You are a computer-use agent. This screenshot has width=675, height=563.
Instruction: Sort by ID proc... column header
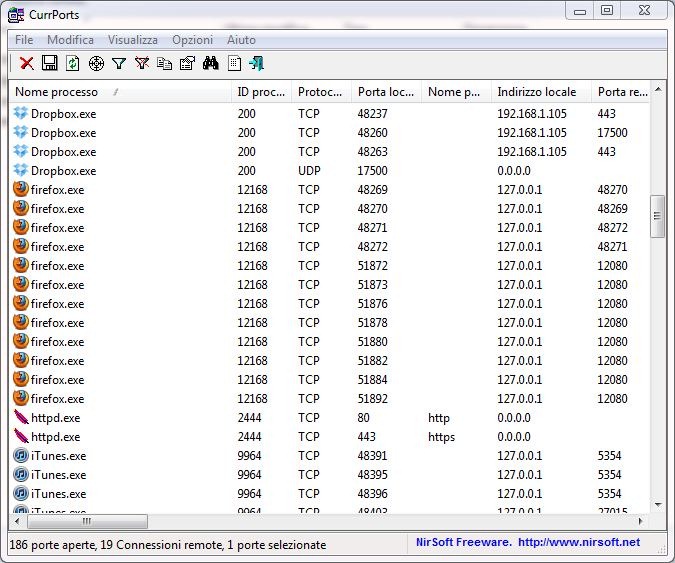point(261,92)
